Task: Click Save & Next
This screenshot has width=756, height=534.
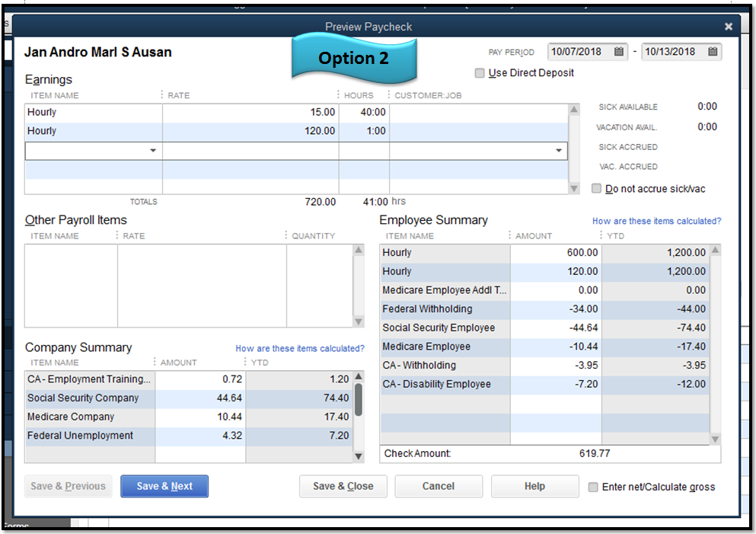Action: (164, 486)
